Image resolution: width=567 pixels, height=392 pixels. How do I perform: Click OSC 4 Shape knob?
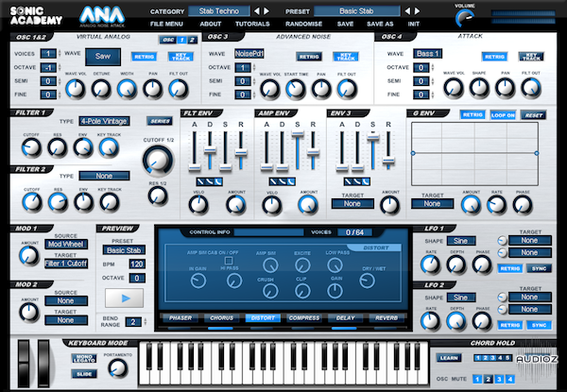click(x=479, y=89)
